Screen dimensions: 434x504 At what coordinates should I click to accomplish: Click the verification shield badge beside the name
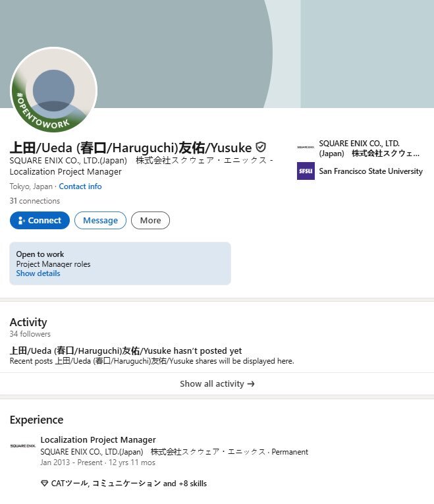(x=261, y=147)
